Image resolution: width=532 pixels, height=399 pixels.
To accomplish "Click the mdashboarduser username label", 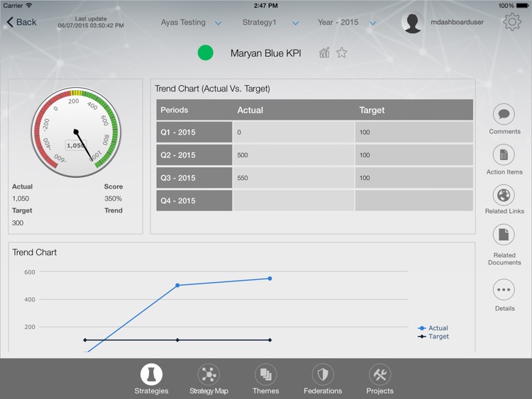I will point(457,22).
